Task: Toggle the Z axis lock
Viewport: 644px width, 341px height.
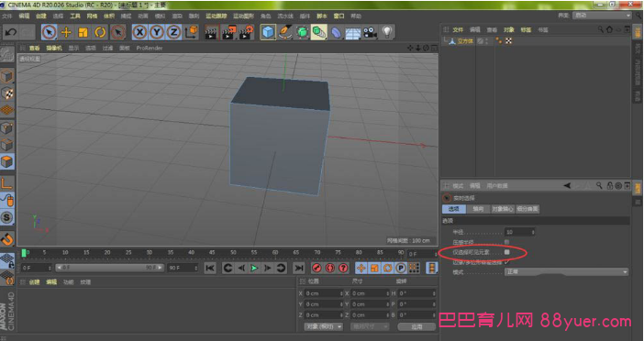Action: 173,32
